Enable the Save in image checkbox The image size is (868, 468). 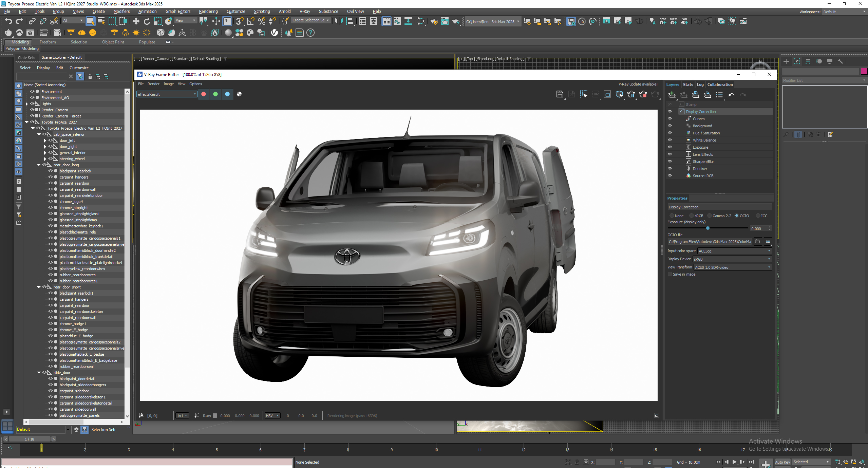(x=670, y=274)
